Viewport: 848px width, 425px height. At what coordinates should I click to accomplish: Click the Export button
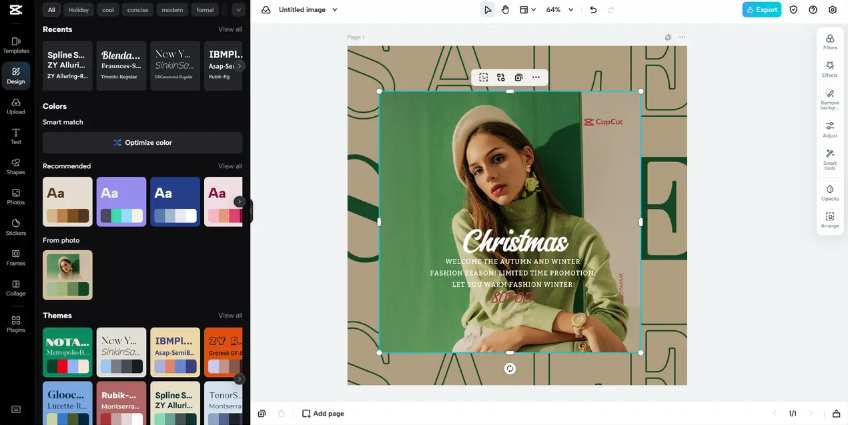761,10
